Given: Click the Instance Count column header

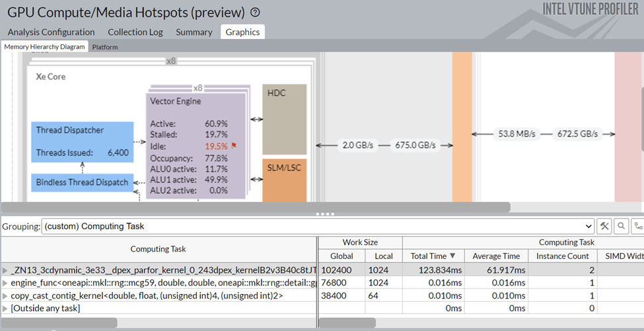Looking at the screenshot, I should point(562,256).
